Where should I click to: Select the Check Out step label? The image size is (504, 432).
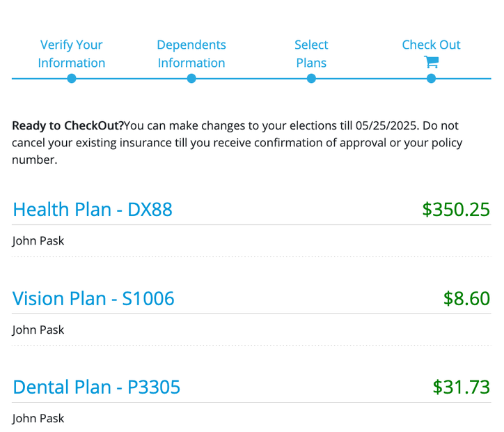pyautogui.click(x=431, y=45)
